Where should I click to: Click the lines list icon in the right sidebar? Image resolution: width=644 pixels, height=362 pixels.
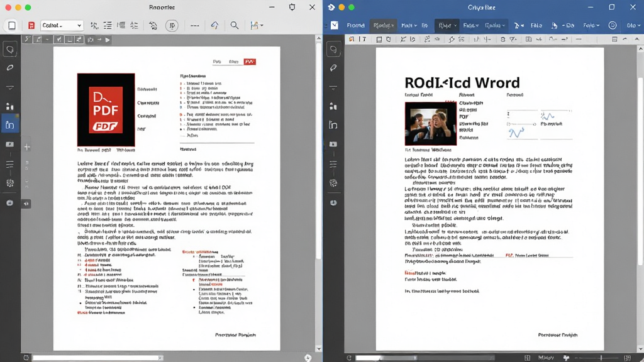333,165
